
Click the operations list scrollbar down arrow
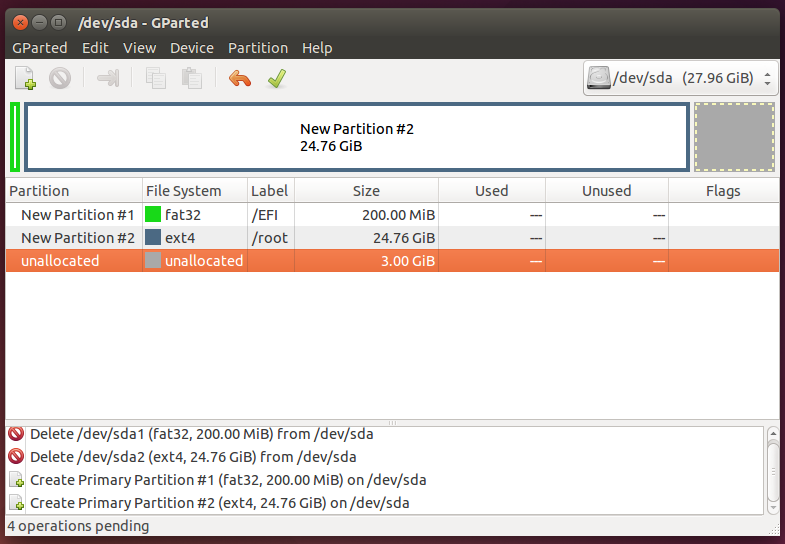772,507
